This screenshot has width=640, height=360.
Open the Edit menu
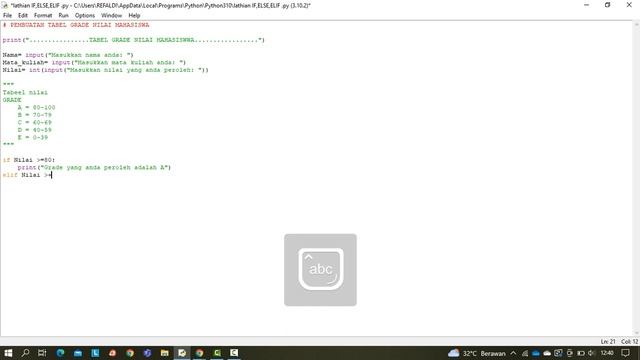click(x=23, y=16)
